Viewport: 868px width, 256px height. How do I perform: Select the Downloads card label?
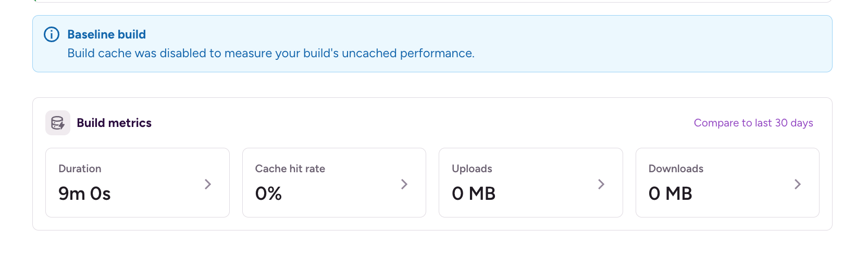[x=676, y=169]
